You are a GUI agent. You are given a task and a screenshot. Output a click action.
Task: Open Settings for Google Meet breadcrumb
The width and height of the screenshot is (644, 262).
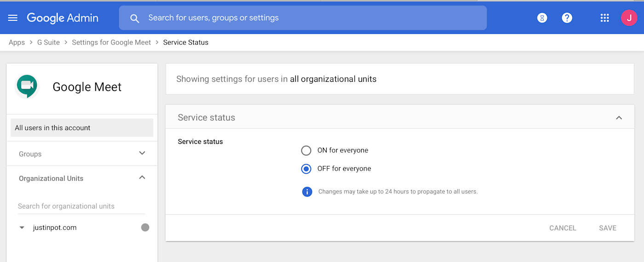pos(111,42)
